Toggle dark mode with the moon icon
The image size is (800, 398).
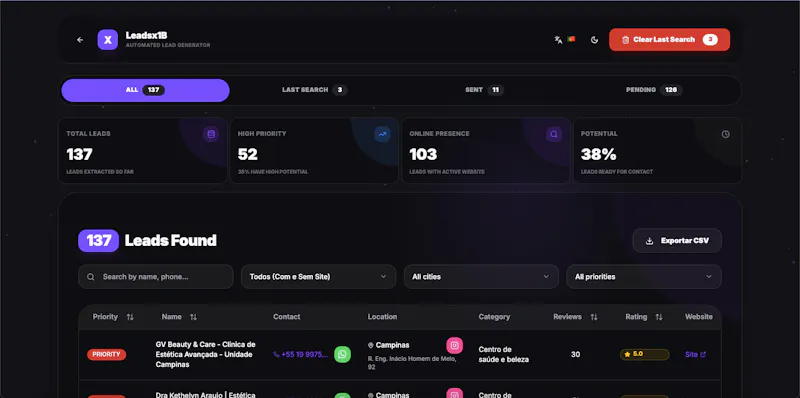(594, 40)
